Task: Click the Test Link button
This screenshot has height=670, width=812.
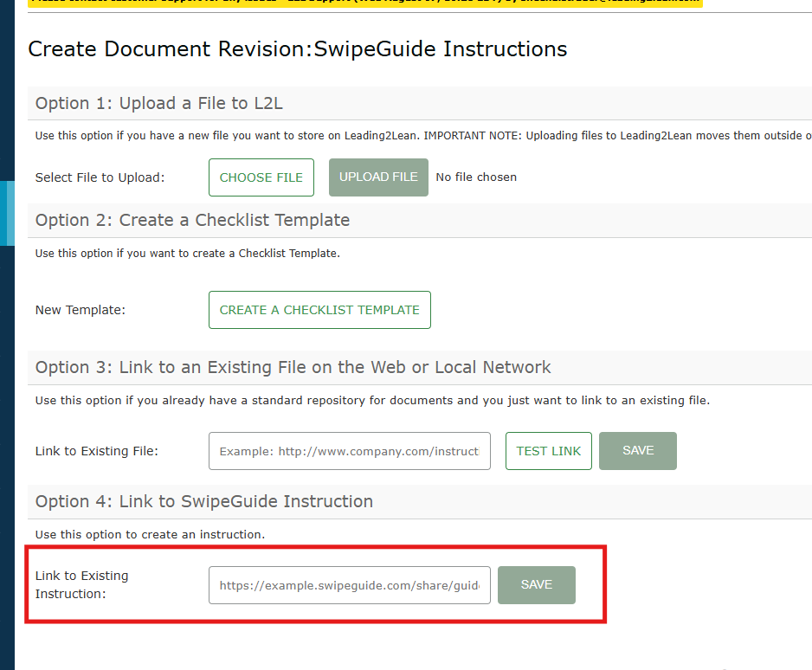Action: click(x=549, y=451)
